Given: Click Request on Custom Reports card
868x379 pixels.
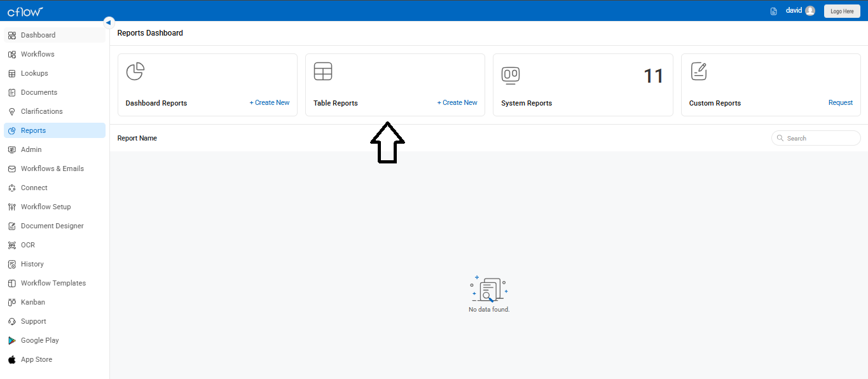Looking at the screenshot, I should click(x=841, y=102).
